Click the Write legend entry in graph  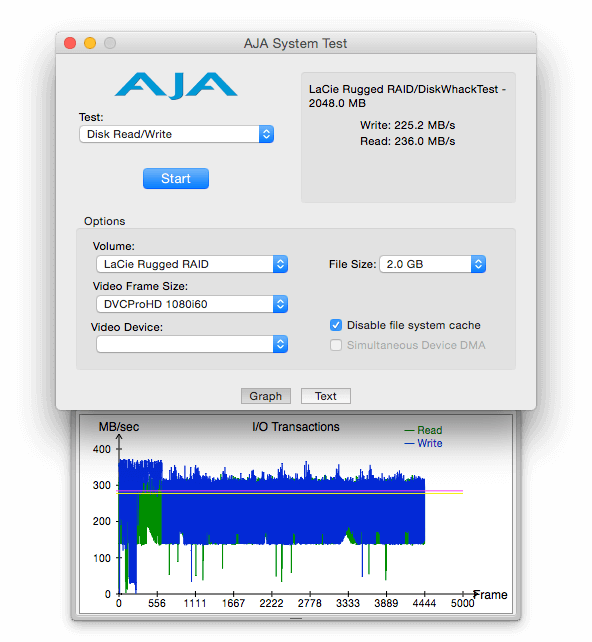point(423,443)
